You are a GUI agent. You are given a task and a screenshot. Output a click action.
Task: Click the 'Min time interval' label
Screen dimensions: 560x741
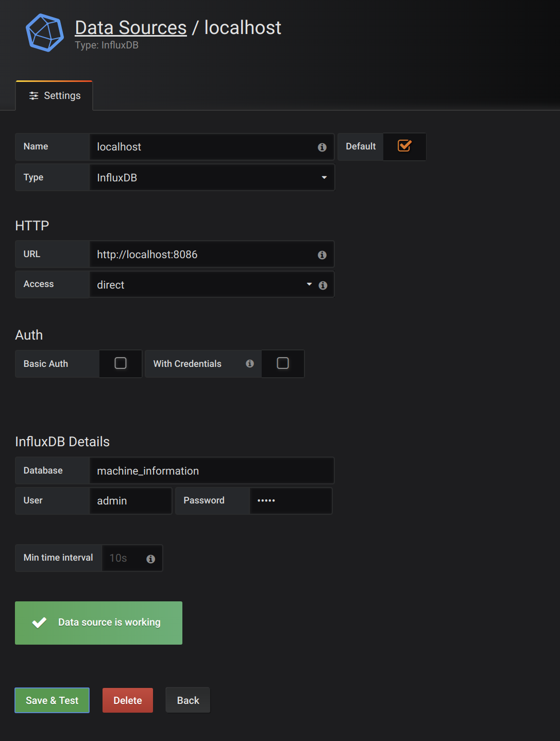point(58,558)
